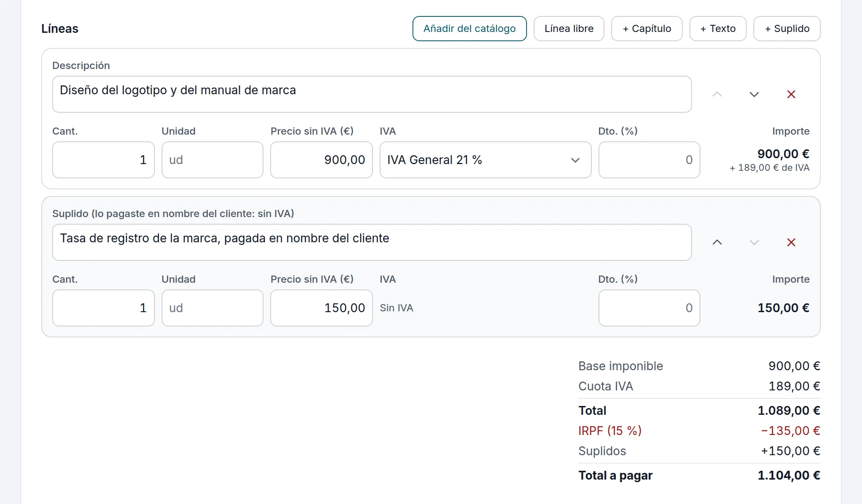Remove the Suplido trademark fee line
The height and width of the screenshot is (504, 862).
[x=791, y=242]
